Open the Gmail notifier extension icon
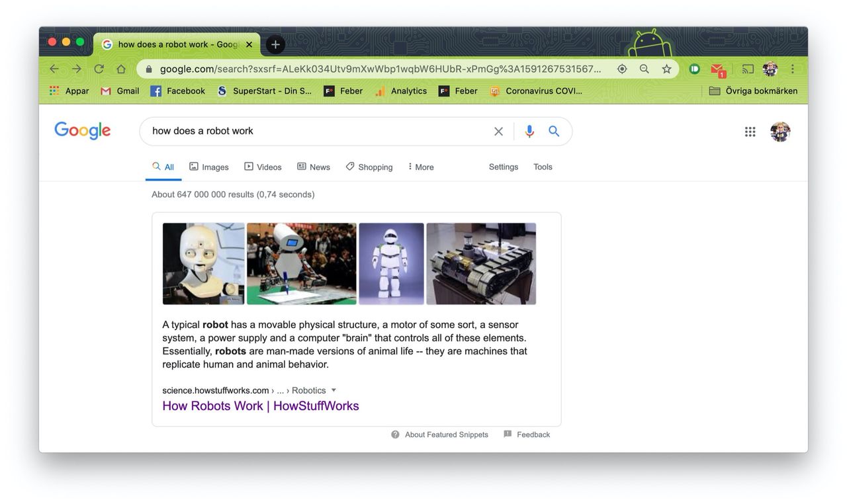This screenshot has height=504, width=847. (717, 69)
